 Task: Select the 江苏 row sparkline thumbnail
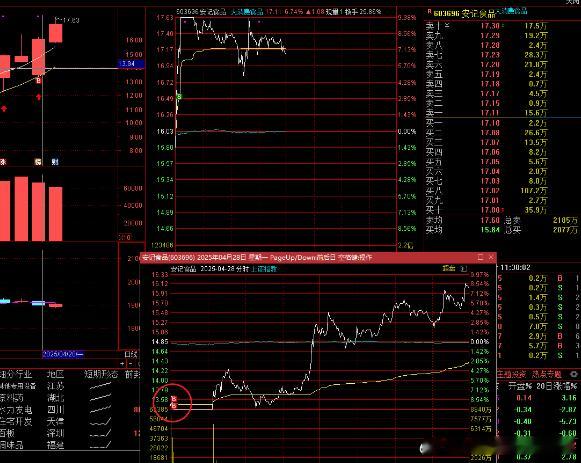pos(100,386)
